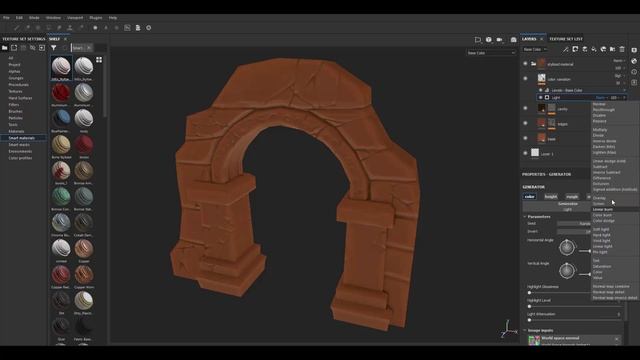Click the viewport screenshot camera icon
This screenshot has height=360, width=640.
tap(513, 40)
